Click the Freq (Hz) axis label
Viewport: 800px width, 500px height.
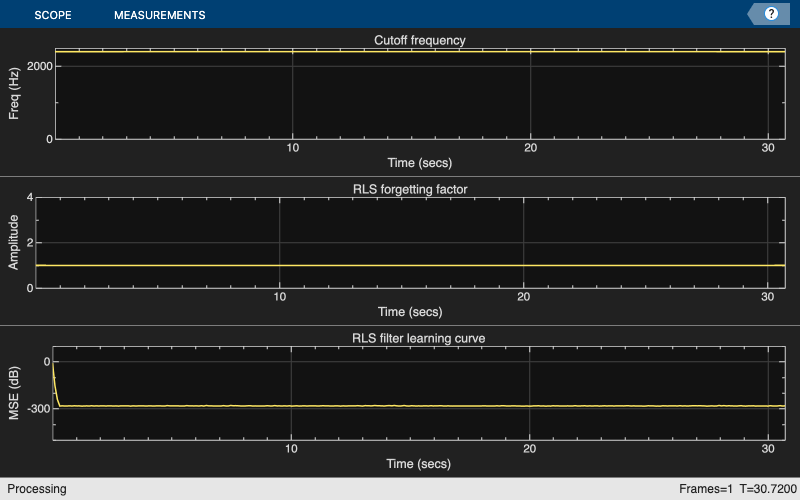pyautogui.click(x=14, y=94)
